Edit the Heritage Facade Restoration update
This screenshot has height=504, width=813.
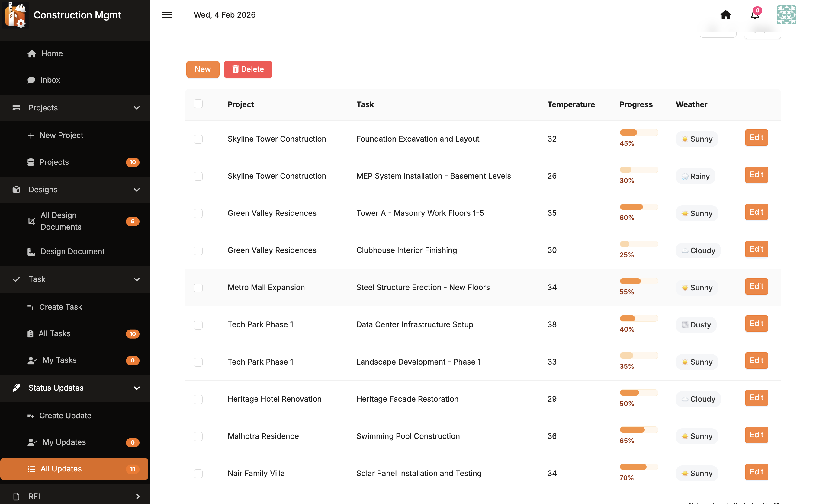pos(756,398)
